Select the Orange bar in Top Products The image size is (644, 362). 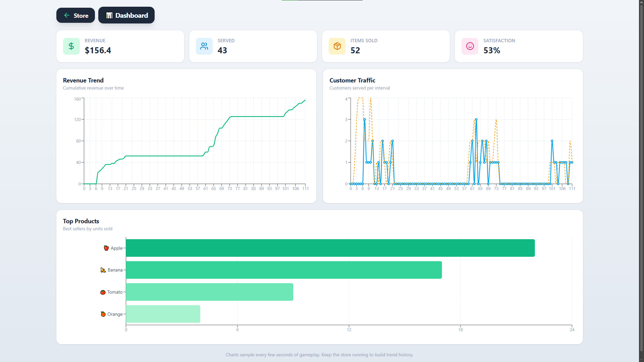click(163, 314)
